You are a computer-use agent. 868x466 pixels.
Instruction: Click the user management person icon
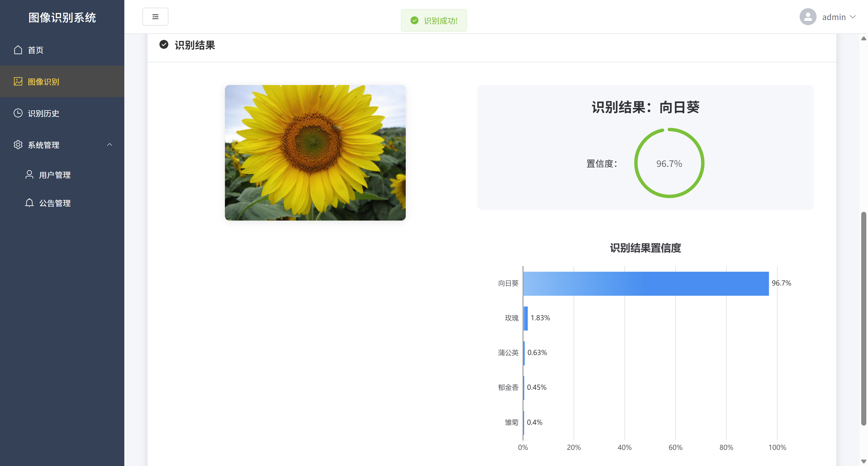pyautogui.click(x=29, y=175)
